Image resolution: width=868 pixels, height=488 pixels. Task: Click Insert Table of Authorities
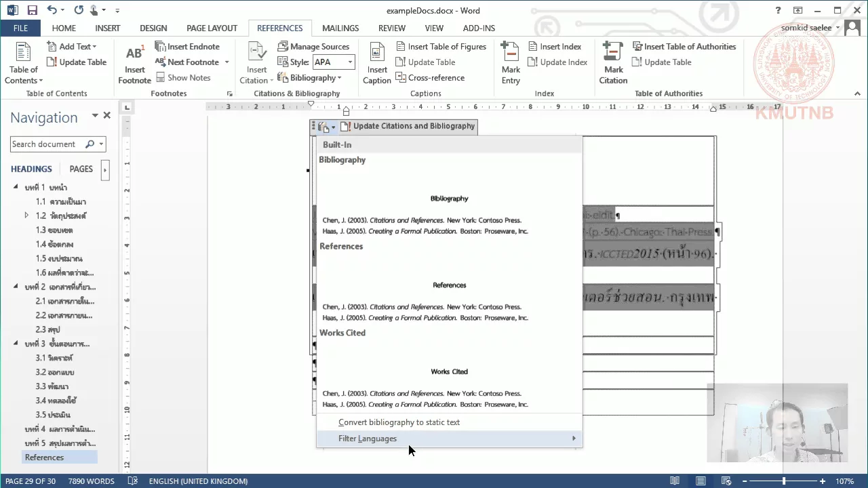point(684,47)
